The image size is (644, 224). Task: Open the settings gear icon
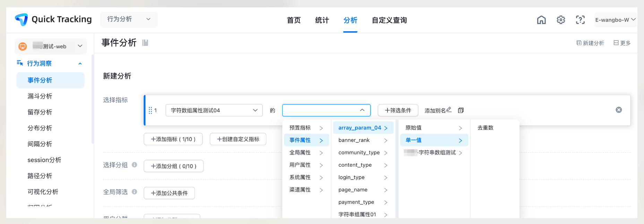coord(561,20)
